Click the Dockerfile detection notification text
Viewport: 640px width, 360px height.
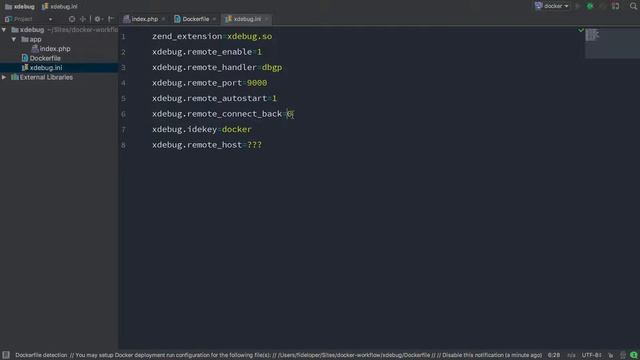[x=278, y=355]
